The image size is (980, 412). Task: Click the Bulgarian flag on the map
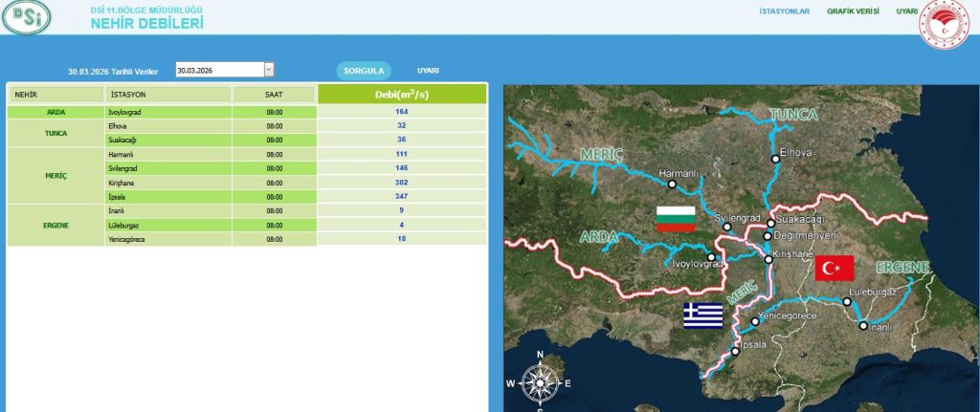pos(675,218)
